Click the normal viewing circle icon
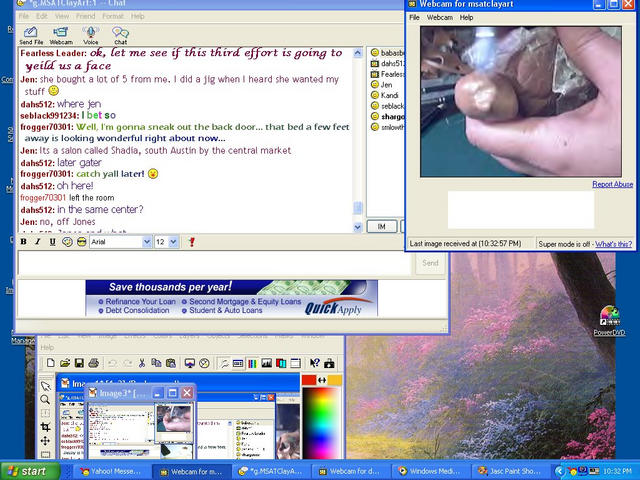The width and height of the screenshot is (640, 480). tap(204, 363)
